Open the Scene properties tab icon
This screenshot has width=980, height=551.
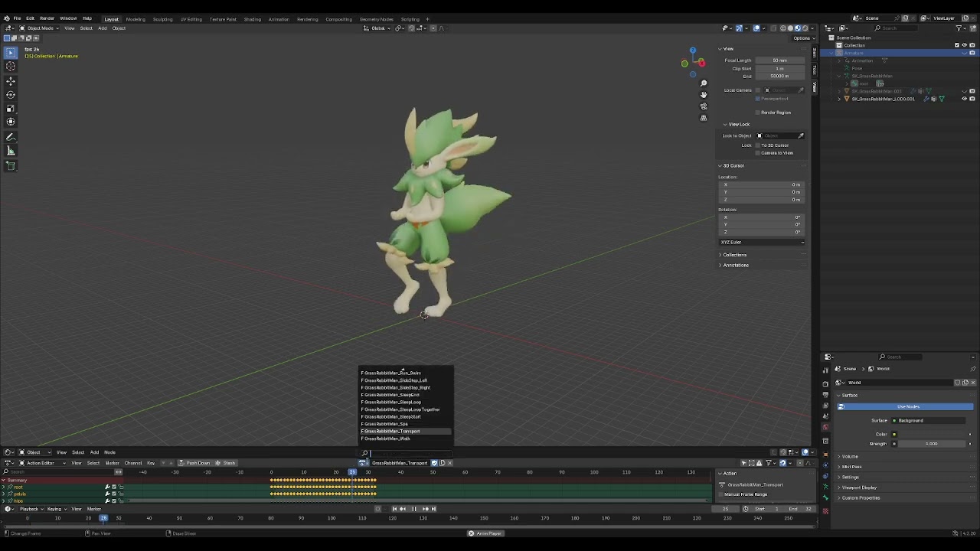pyautogui.click(x=825, y=416)
